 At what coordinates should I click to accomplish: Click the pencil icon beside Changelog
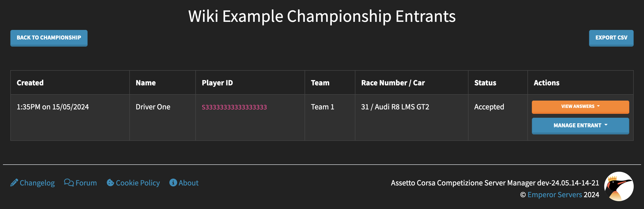pyautogui.click(x=14, y=183)
